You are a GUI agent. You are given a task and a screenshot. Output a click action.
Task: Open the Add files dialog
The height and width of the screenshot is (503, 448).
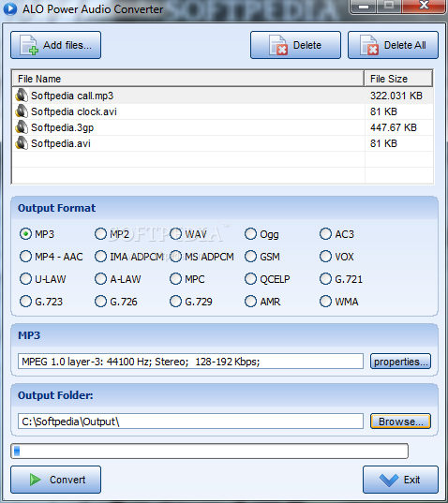click(56, 45)
